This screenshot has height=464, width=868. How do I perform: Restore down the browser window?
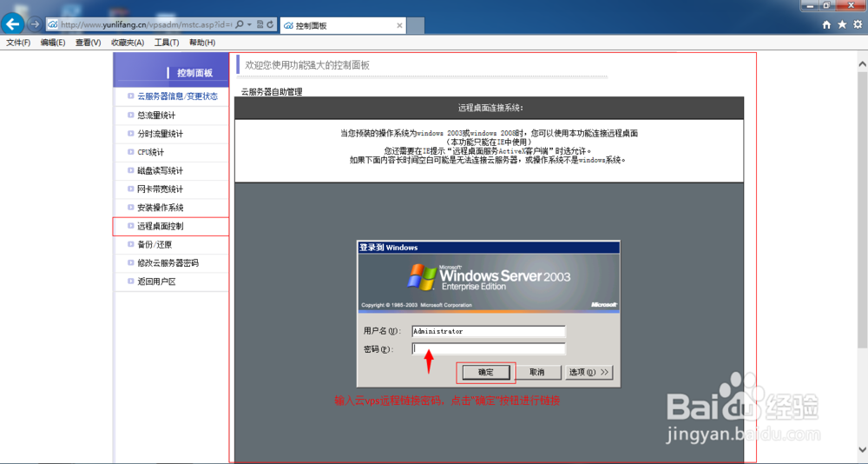[x=826, y=5]
